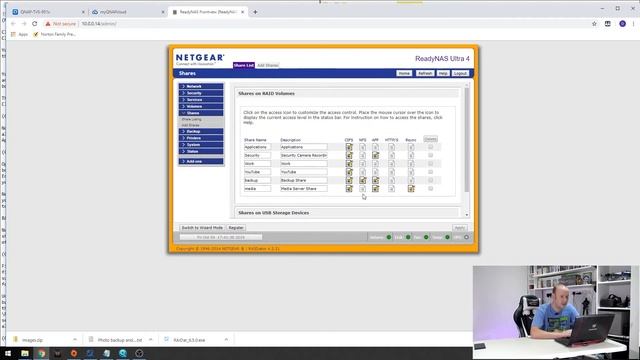Open Rsync access icon for Applications share
The width and height of the screenshot is (640, 360).
pyautogui.click(x=411, y=147)
